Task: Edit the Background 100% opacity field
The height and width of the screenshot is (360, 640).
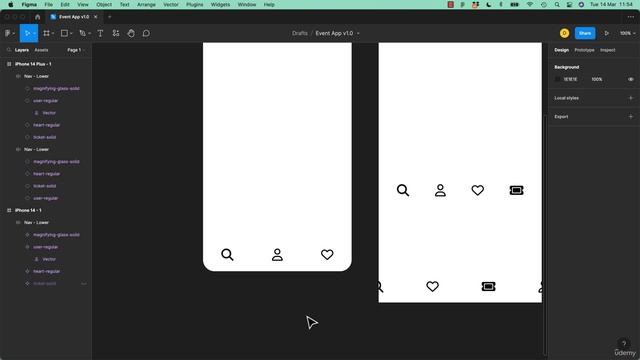Action: [597, 79]
